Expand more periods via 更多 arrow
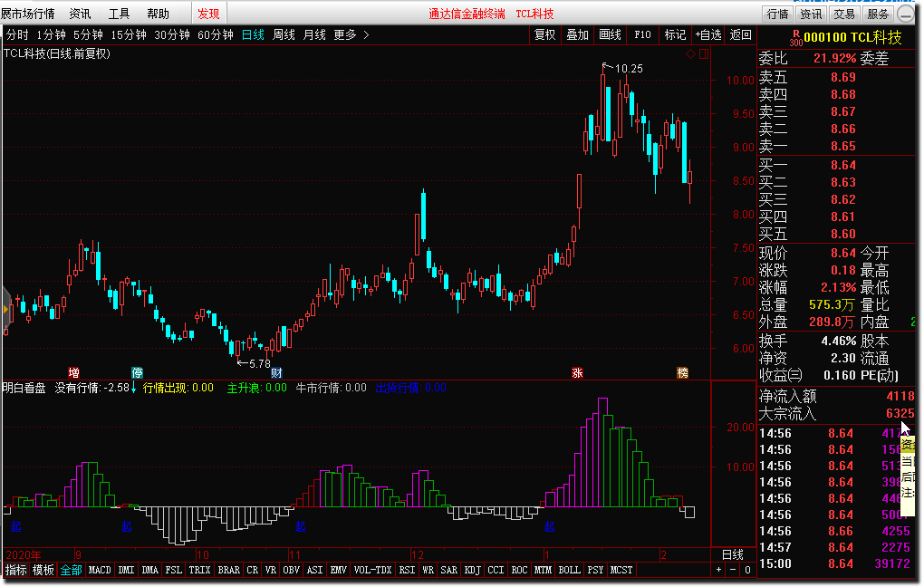This screenshot has width=924, height=587. pyautogui.click(x=367, y=34)
